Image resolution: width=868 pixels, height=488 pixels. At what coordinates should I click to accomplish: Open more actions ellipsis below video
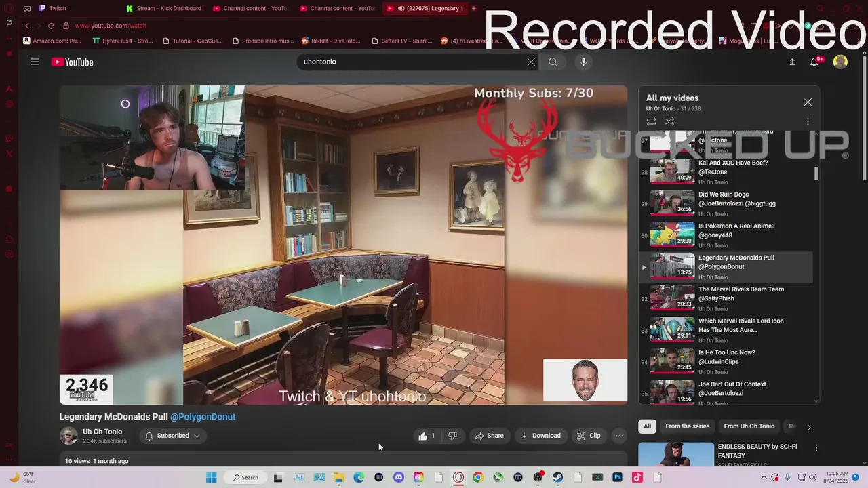[619, 436]
